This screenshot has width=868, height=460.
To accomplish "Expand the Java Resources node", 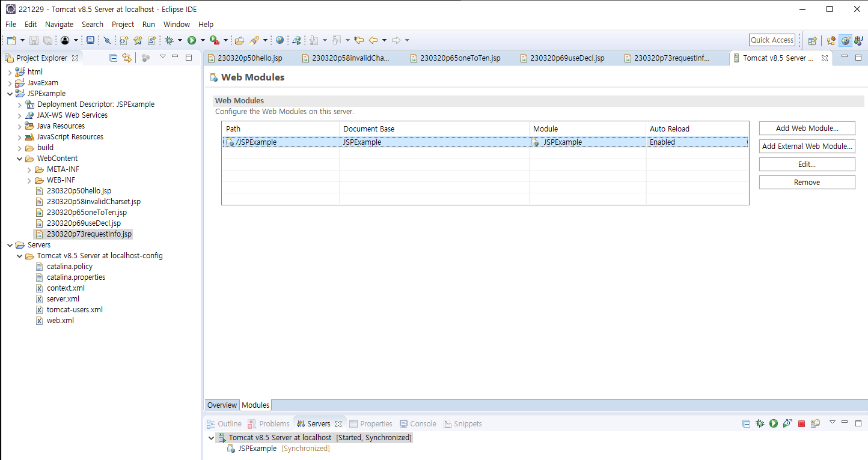I will coord(19,126).
